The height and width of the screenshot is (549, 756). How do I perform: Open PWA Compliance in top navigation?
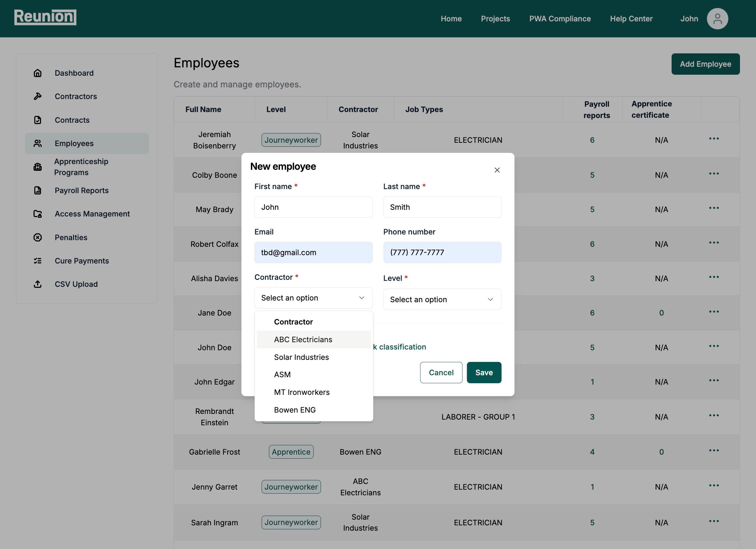tap(560, 19)
